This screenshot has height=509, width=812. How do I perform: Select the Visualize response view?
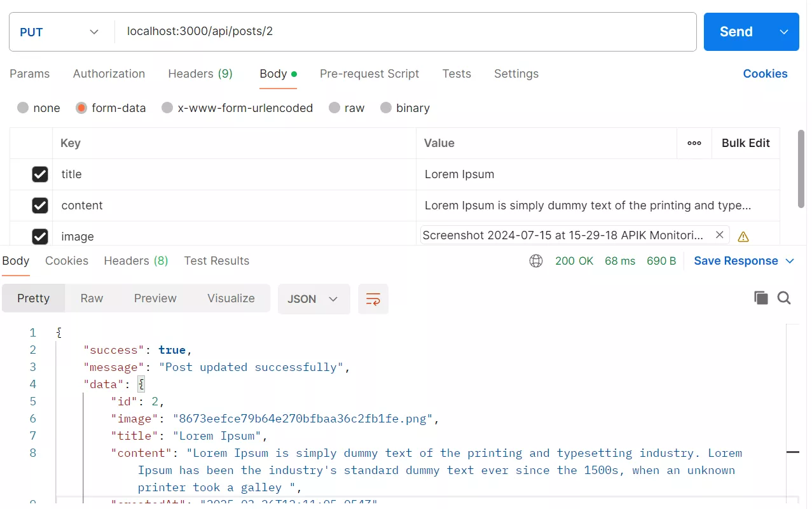[231, 298]
